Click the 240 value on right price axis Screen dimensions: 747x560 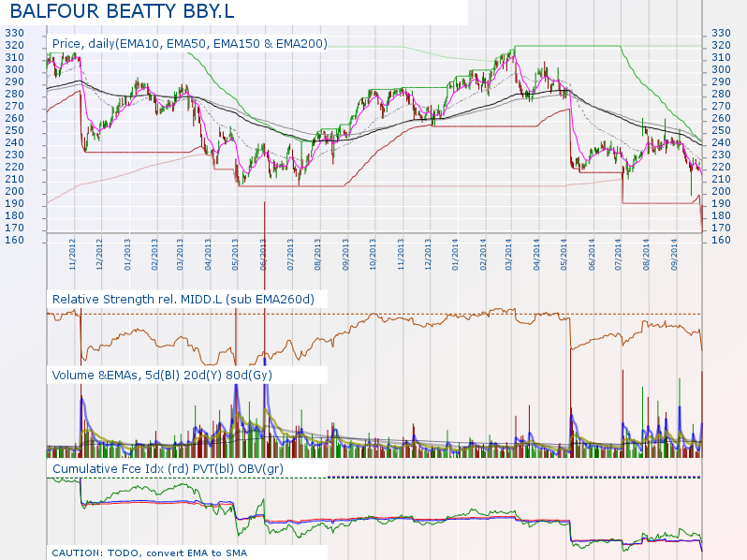tap(722, 142)
